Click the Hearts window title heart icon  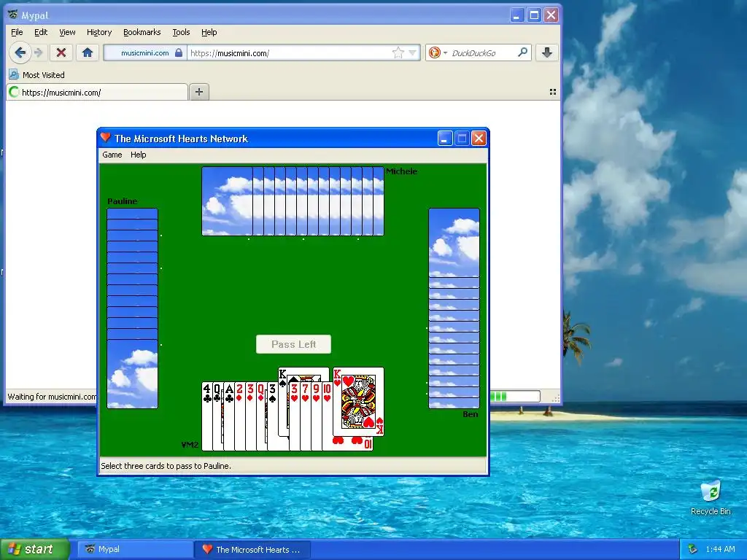(x=106, y=138)
